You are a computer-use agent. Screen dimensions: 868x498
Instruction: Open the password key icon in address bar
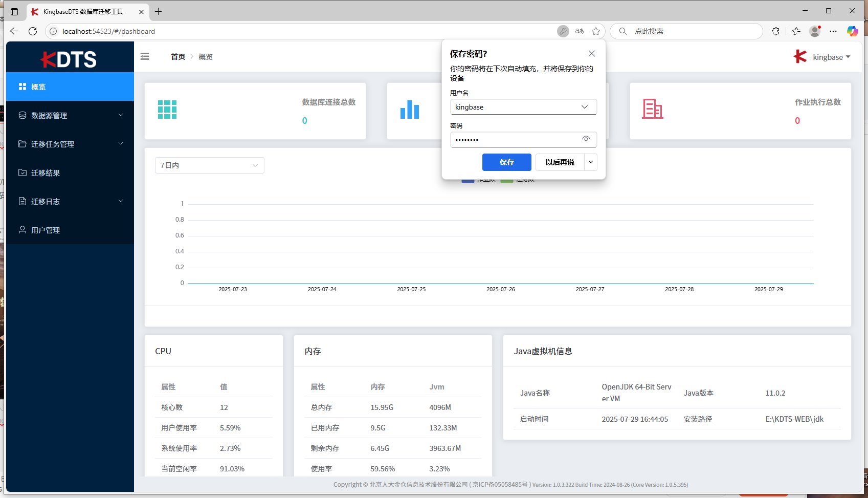563,31
